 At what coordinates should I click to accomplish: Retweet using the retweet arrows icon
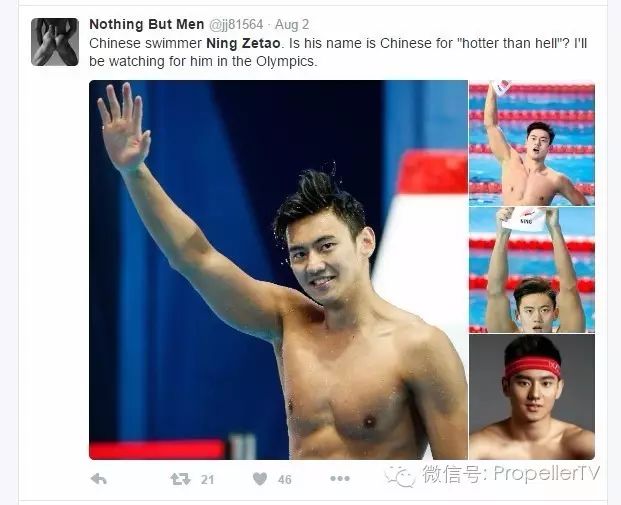[x=180, y=479]
